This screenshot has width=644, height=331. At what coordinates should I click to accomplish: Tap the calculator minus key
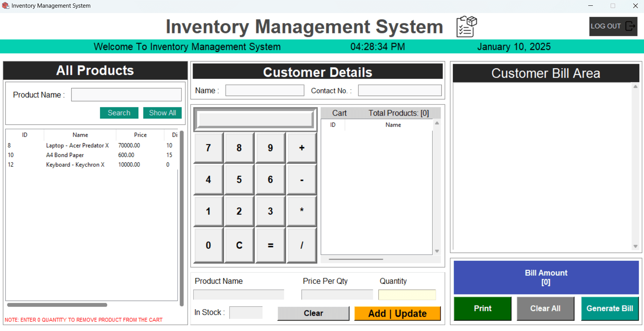[302, 179]
